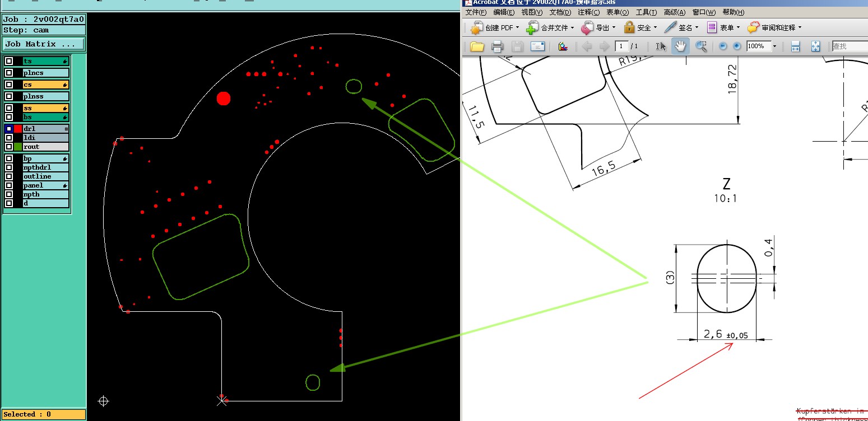
Task: Click the 审阅和注释 comment bubble icon
Action: (754, 27)
